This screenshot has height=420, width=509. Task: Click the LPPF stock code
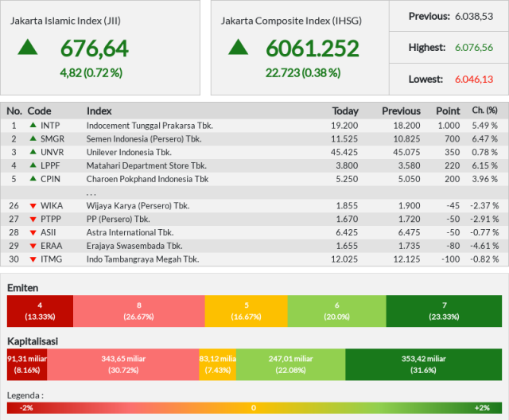(x=50, y=165)
